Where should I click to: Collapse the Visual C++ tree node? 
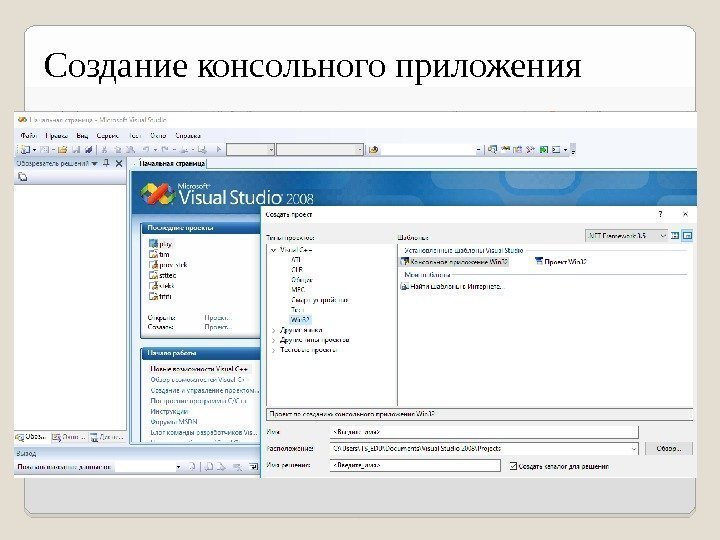pyautogui.click(x=273, y=250)
